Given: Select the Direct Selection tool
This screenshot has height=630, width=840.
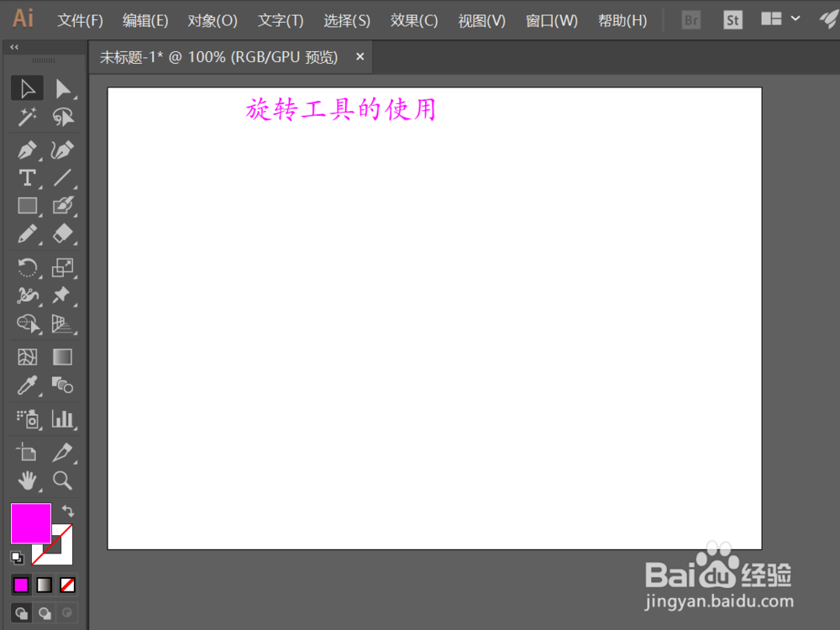Looking at the screenshot, I should point(63,88).
